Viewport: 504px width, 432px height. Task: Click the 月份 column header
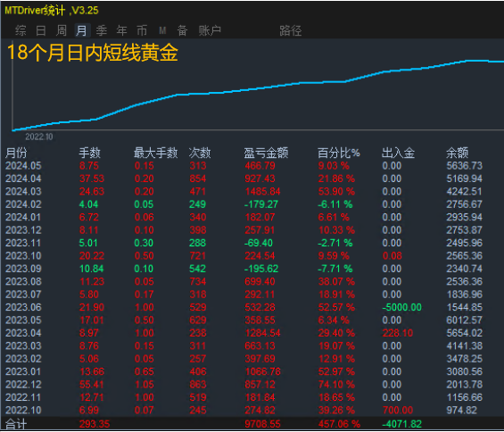(16, 153)
